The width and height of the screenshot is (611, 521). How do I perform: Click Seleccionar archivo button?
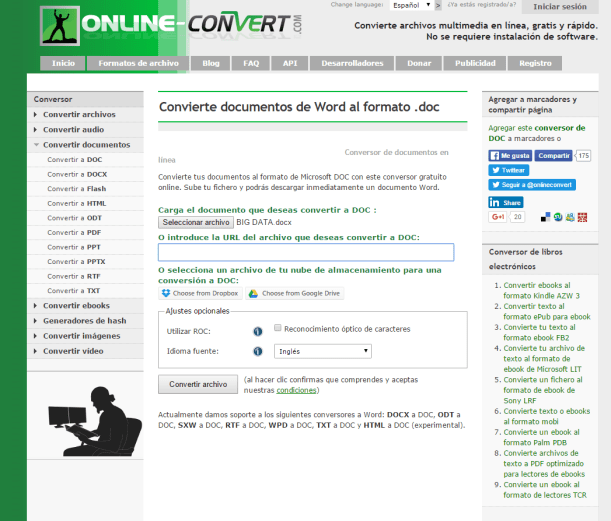pos(196,222)
